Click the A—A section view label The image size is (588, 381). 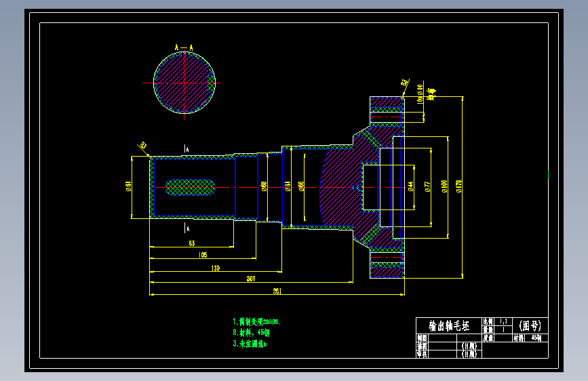click(184, 47)
